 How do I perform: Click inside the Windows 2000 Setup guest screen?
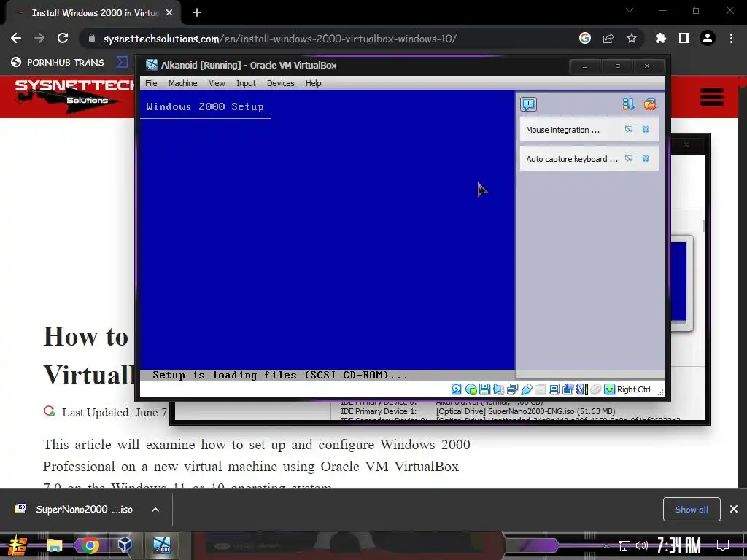pyautogui.click(x=328, y=236)
